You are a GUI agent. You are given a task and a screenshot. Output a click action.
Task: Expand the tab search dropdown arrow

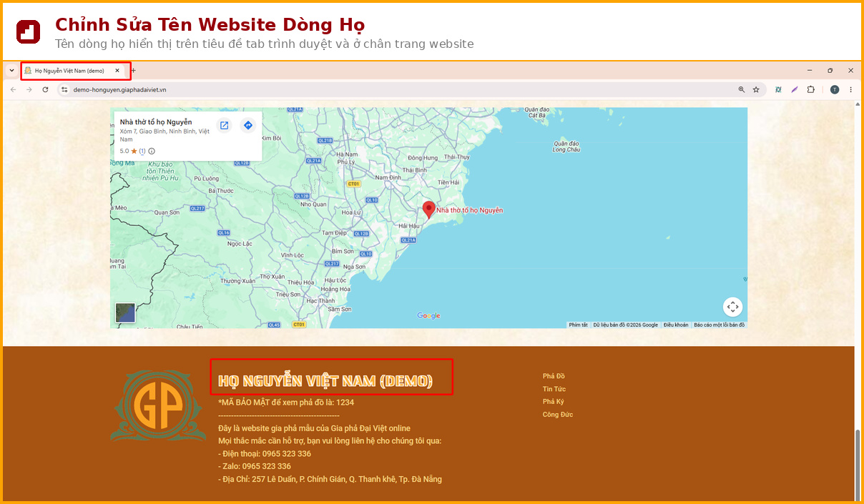(x=11, y=71)
